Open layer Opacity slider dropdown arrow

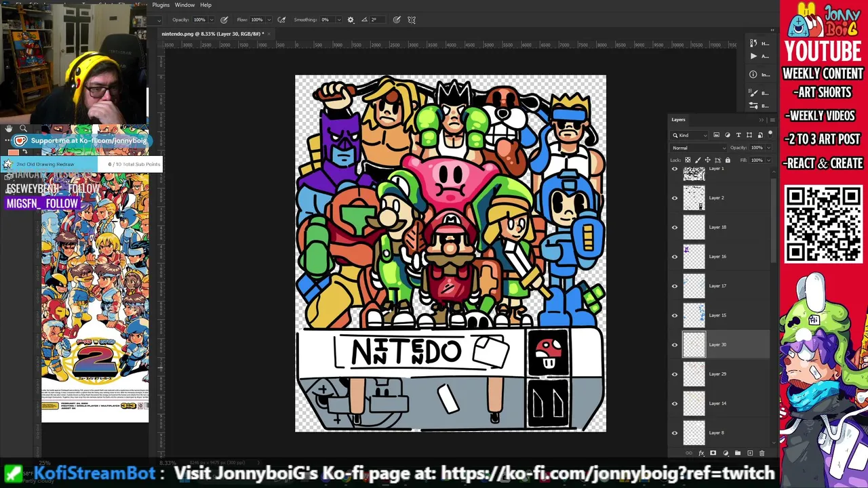pos(768,148)
